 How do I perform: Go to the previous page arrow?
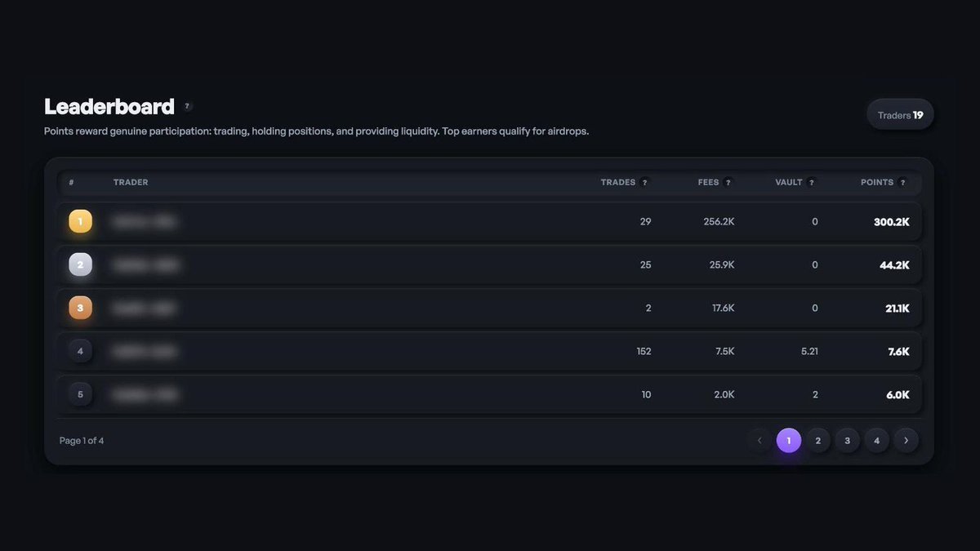pos(759,441)
